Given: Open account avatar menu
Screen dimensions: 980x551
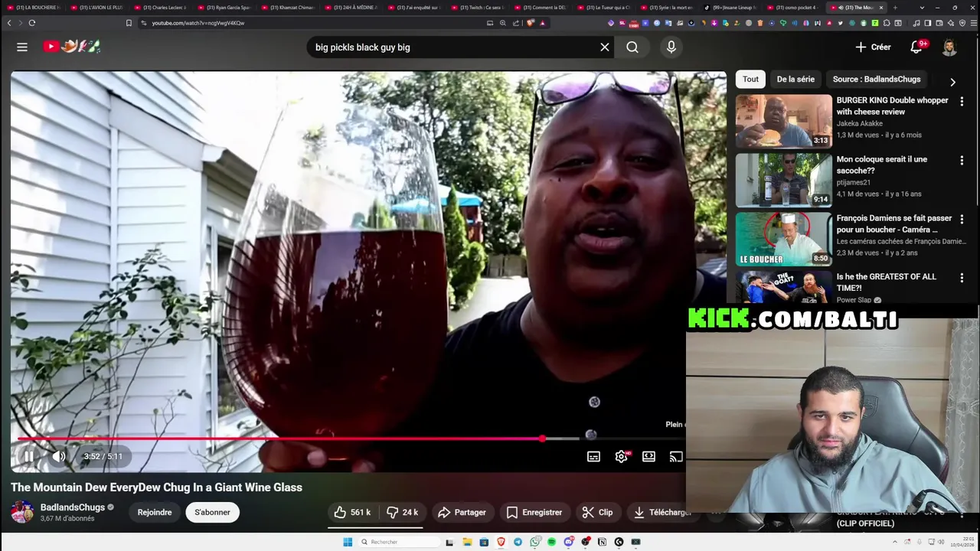Looking at the screenshot, I should click(x=949, y=47).
